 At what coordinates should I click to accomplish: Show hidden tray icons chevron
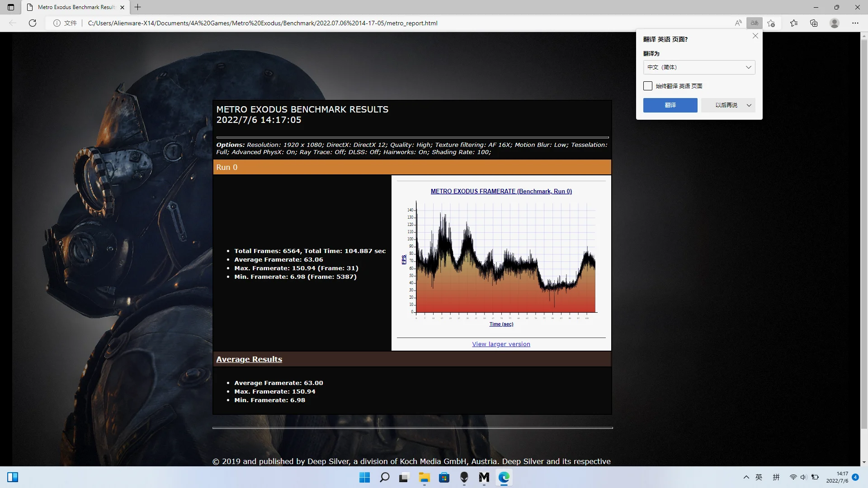tap(746, 477)
